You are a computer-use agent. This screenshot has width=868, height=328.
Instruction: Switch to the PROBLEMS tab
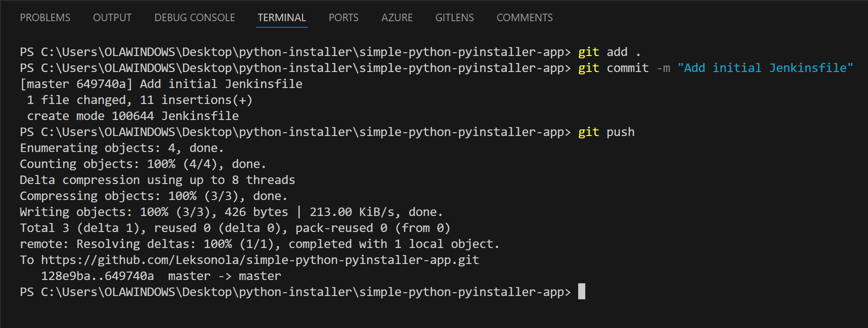[45, 18]
